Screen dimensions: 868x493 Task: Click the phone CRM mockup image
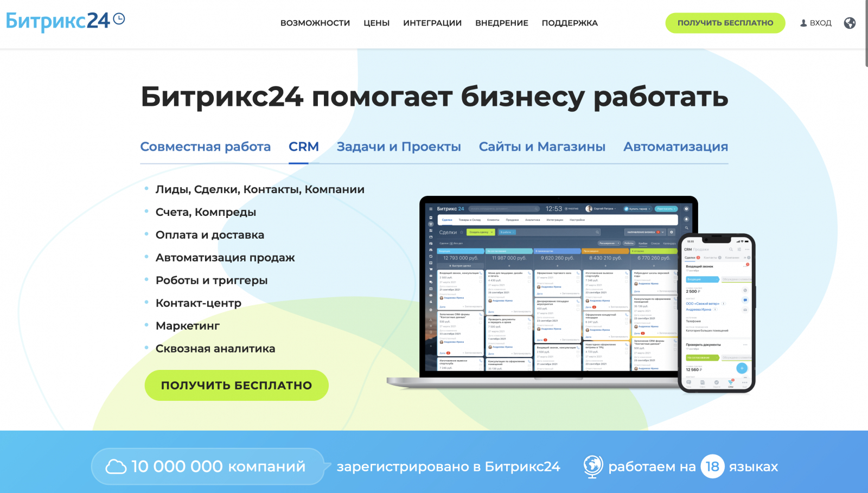click(717, 313)
